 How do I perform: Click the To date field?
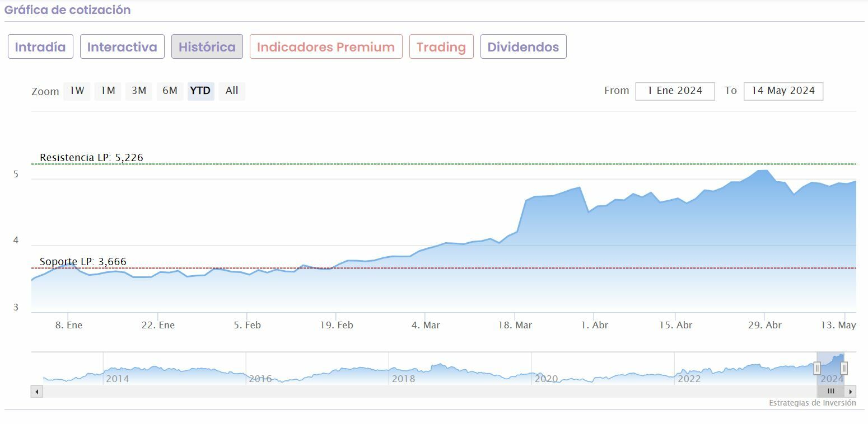[783, 91]
